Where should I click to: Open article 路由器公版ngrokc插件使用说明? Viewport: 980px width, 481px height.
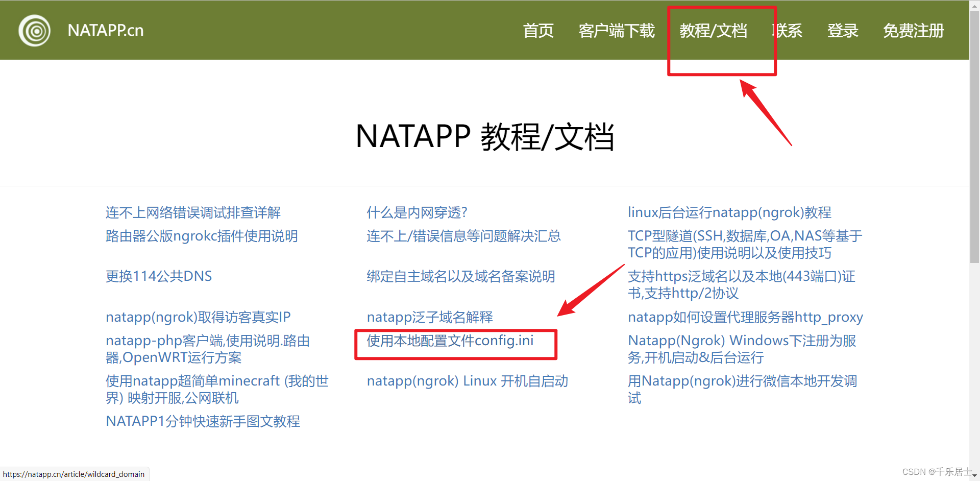tap(202, 236)
